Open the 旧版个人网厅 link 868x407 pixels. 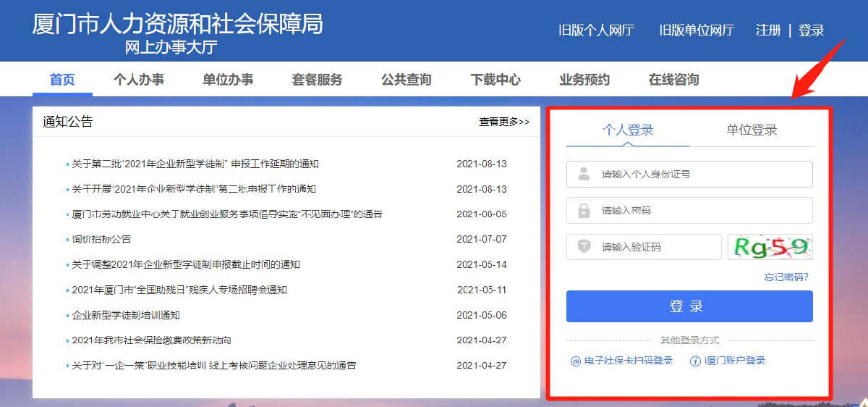(x=596, y=30)
